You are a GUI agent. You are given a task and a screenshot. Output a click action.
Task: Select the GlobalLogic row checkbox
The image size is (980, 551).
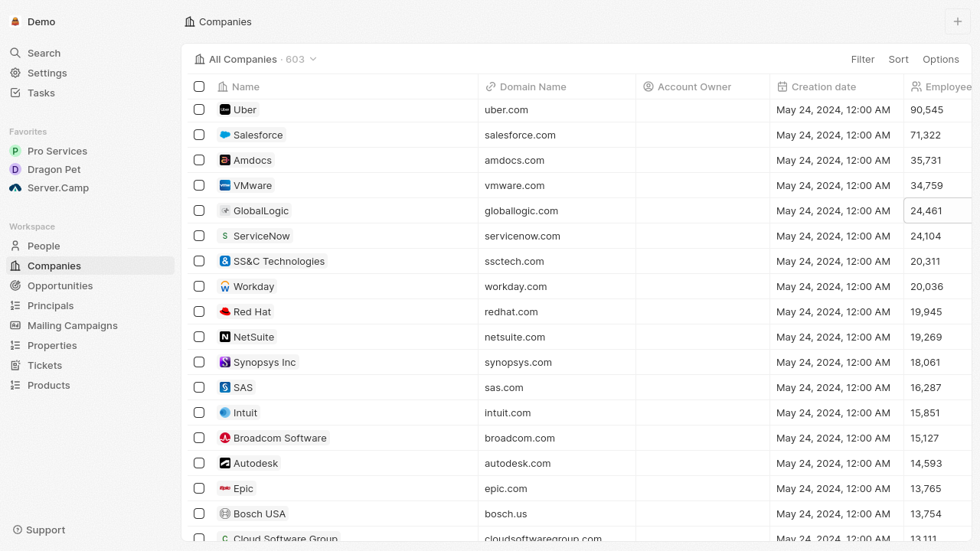[199, 210]
